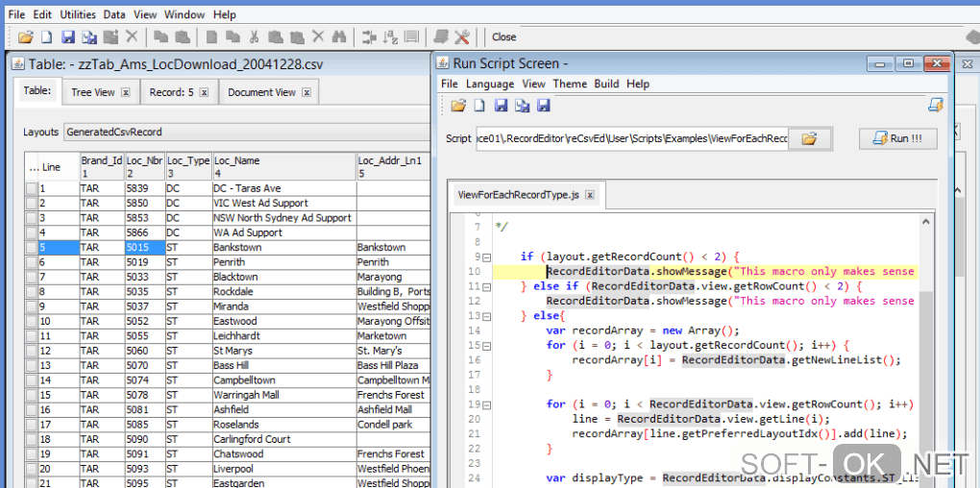980x488 pixels.
Task: Collapse the else block fold at line 13
Action: [x=487, y=316]
